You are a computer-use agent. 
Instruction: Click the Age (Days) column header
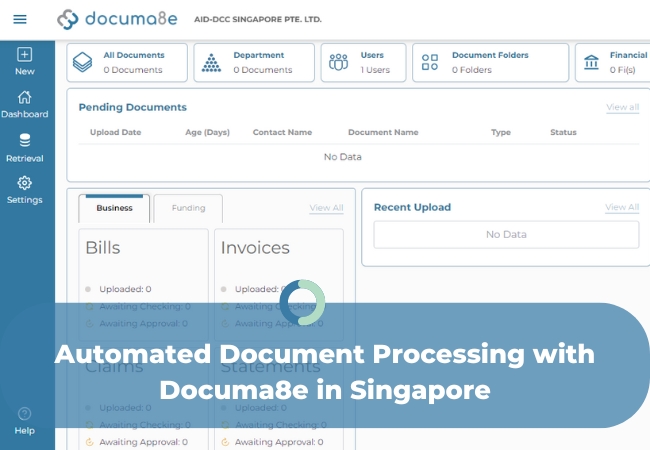207,132
